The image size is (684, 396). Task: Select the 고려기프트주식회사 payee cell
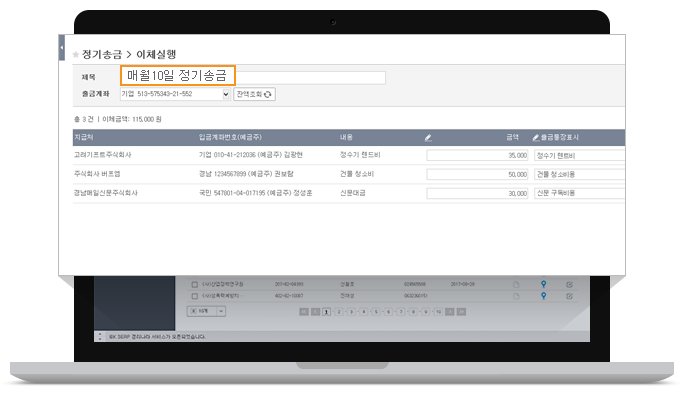point(103,155)
